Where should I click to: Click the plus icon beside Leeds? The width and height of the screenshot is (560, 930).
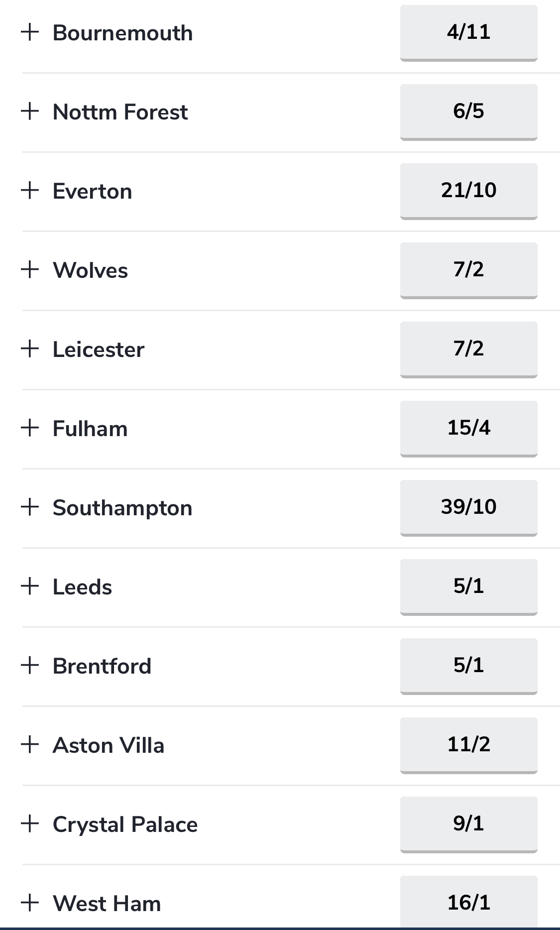click(30, 586)
